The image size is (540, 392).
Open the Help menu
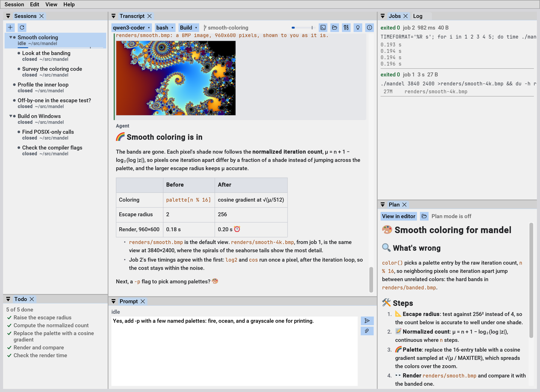click(69, 5)
